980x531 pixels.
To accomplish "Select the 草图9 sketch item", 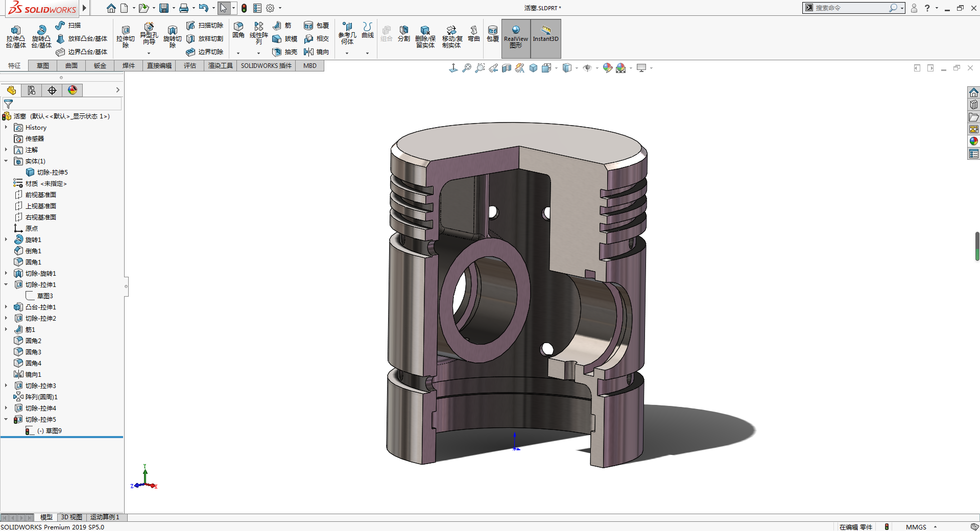I will click(x=44, y=430).
